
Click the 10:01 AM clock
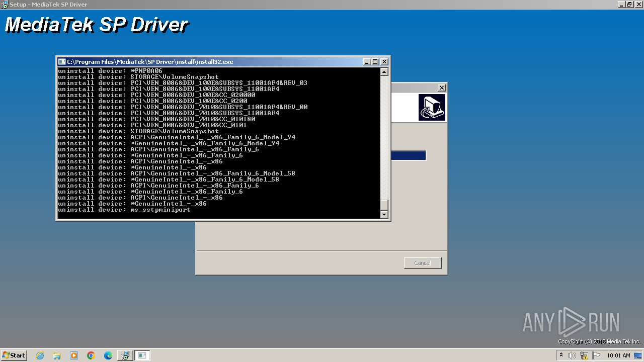618,355
